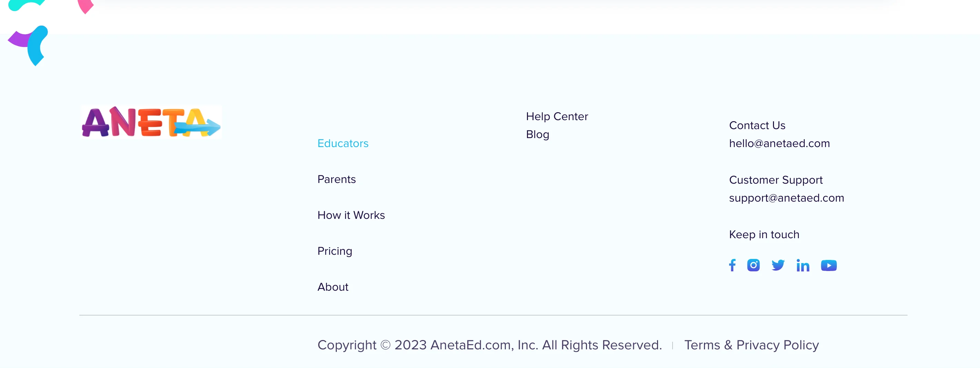Open the Instagram social link

[x=753, y=265]
